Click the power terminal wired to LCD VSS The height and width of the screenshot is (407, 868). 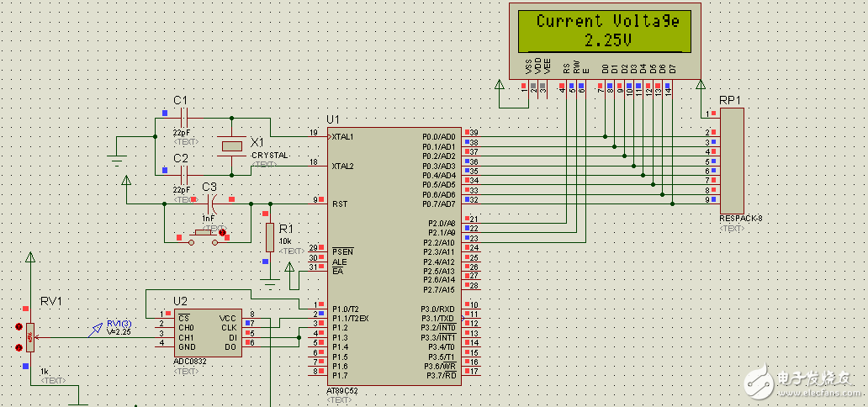point(500,84)
